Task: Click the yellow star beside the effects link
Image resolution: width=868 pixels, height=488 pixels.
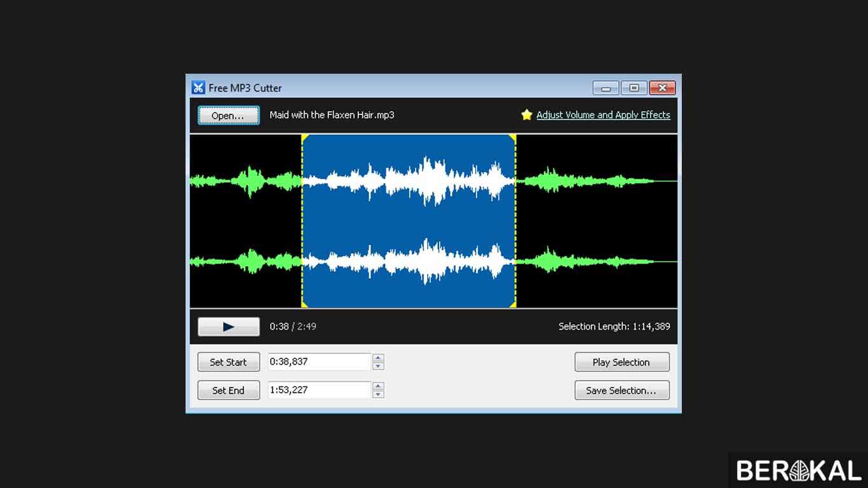Action: click(x=526, y=114)
